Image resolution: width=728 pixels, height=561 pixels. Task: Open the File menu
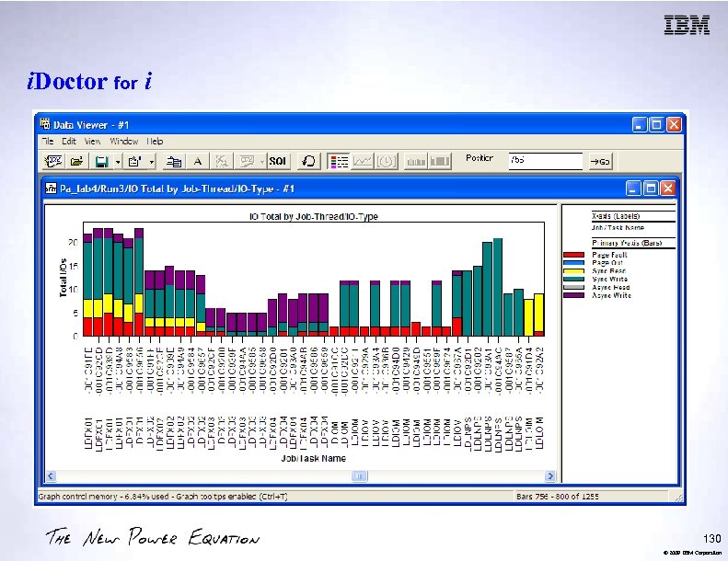pyautogui.click(x=48, y=141)
